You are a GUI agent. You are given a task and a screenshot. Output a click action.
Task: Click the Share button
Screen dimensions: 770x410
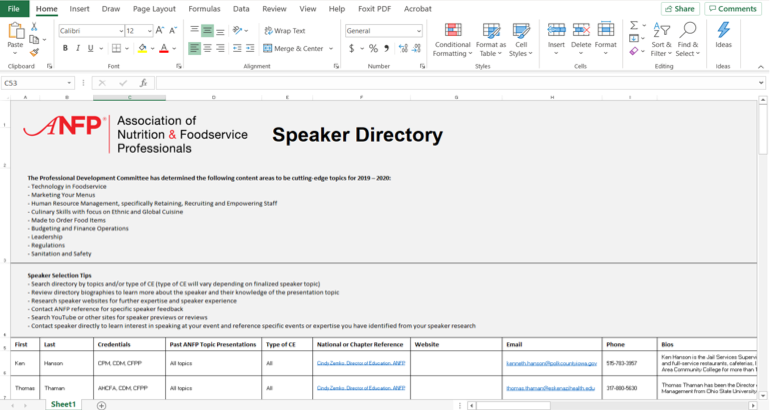tap(679, 8)
